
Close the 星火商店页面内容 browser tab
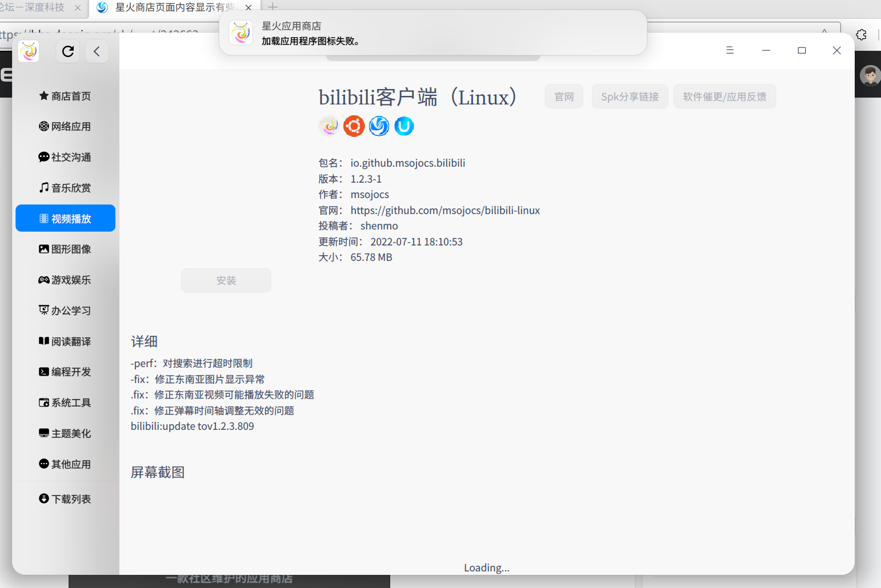click(x=249, y=7)
